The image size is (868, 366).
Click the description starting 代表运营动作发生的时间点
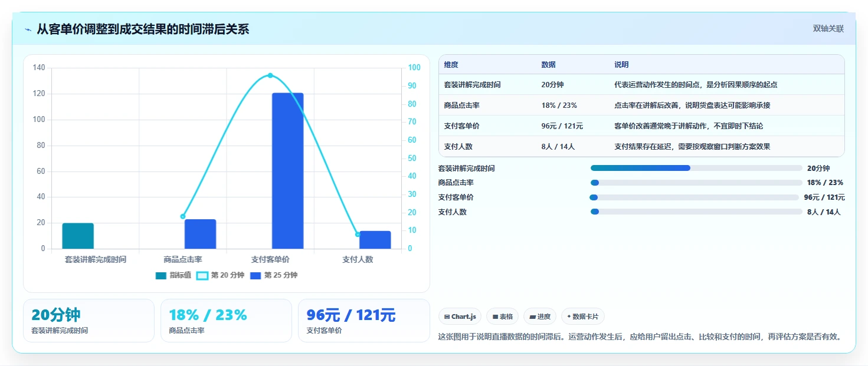click(696, 85)
